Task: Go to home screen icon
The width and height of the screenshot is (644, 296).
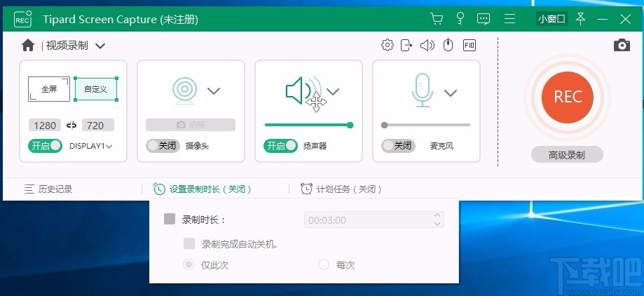Action: 28,45
